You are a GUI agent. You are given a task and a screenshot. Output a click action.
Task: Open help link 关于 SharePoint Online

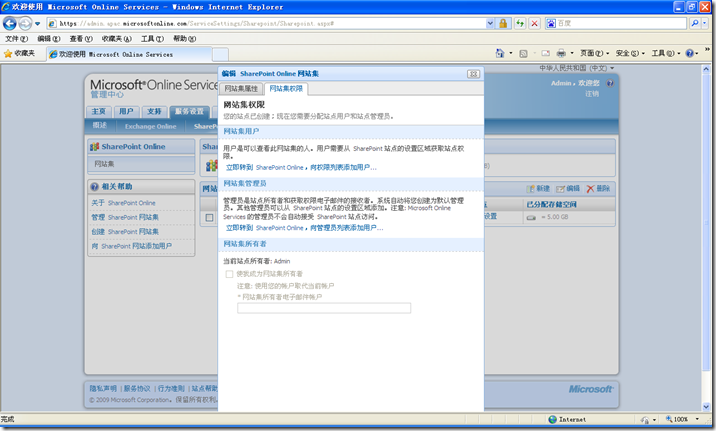click(123, 203)
